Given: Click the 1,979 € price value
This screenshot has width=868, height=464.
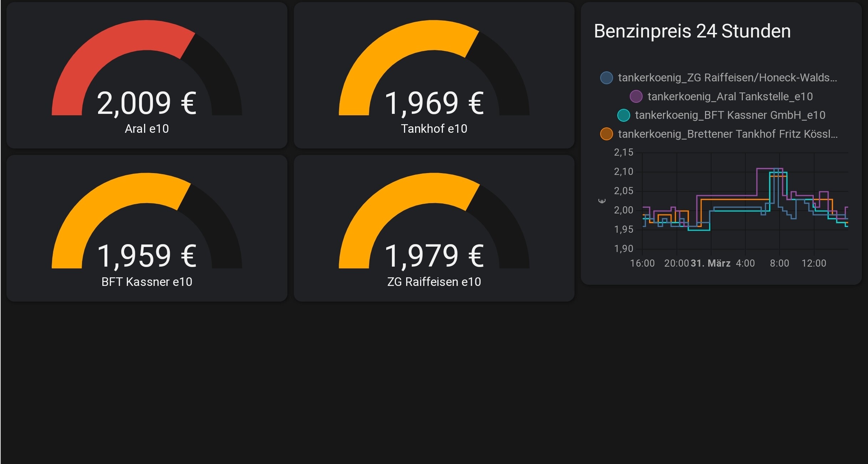Looking at the screenshot, I should (x=434, y=256).
